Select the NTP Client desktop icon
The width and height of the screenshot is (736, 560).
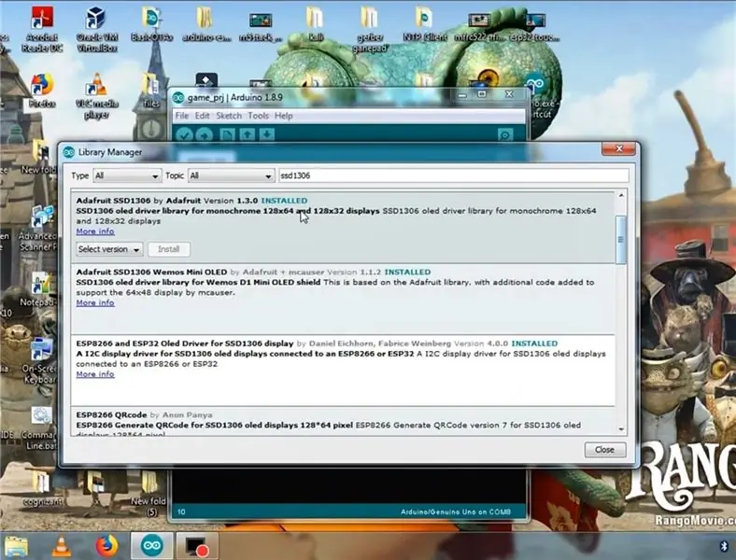tap(424, 24)
